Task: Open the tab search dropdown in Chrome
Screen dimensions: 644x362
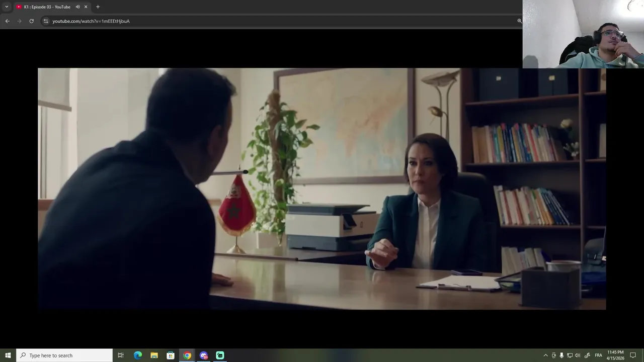Action: tap(7, 7)
